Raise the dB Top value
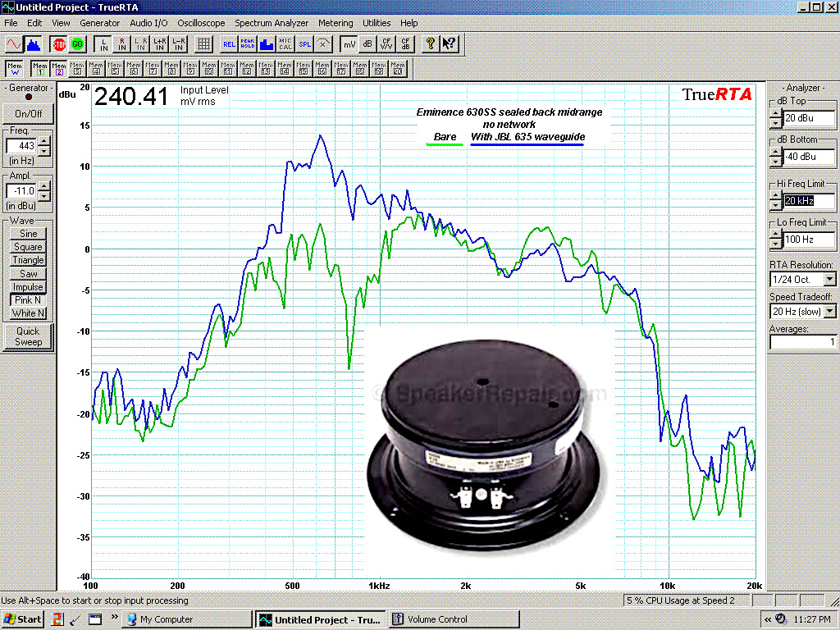Viewport: 840px width, 630px height. tap(776, 114)
